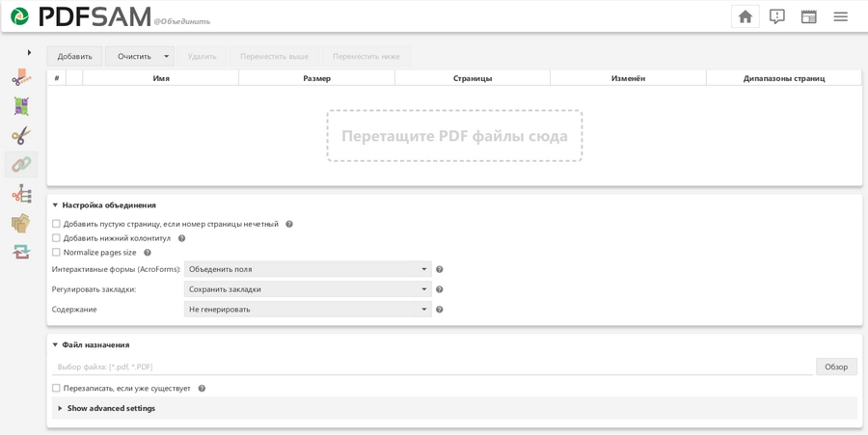Open the 'Объединить поля' AcroForms dropdown
This screenshot has width=868, height=435.
(x=308, y=269)
